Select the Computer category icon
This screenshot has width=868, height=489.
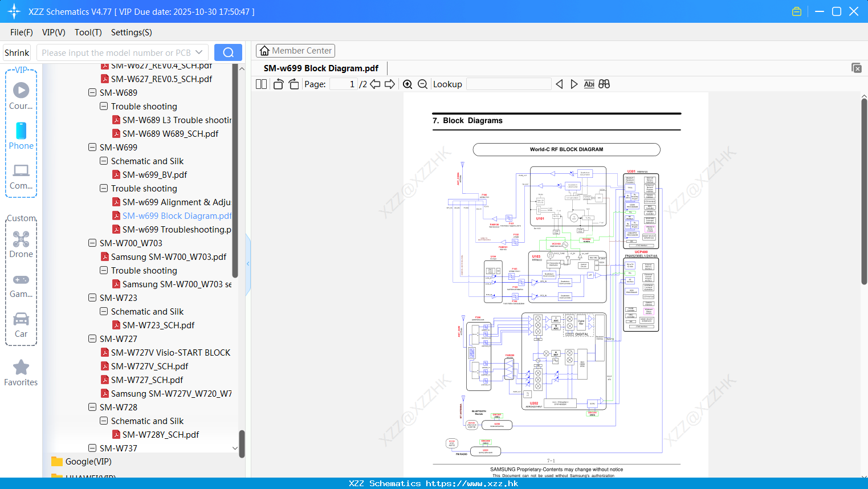point(21,176)
